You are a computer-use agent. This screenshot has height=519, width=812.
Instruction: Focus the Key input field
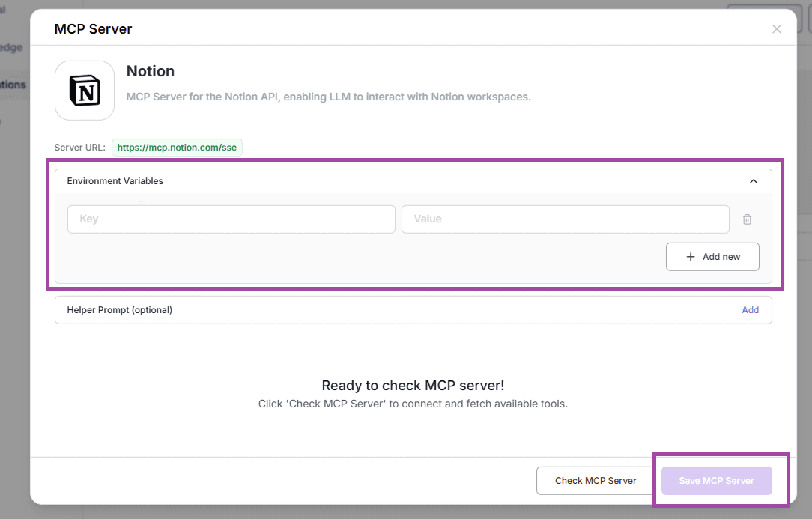231,219
